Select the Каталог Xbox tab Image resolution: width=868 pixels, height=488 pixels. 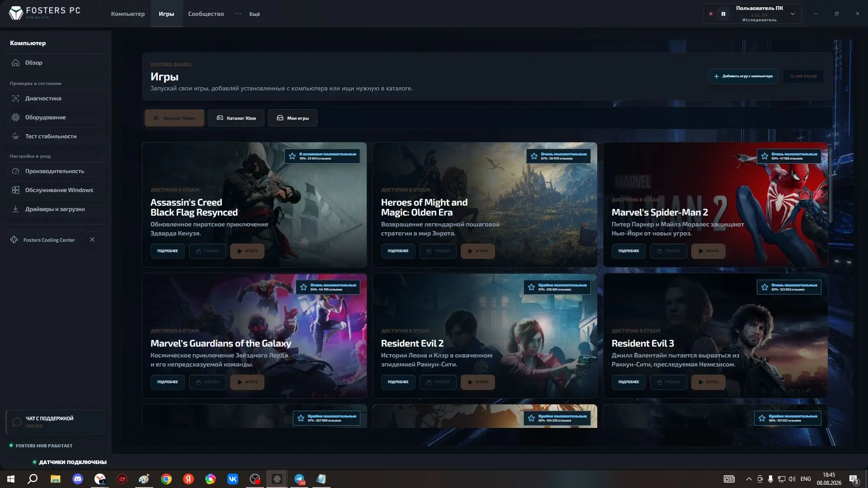click(x=236, y=118)
